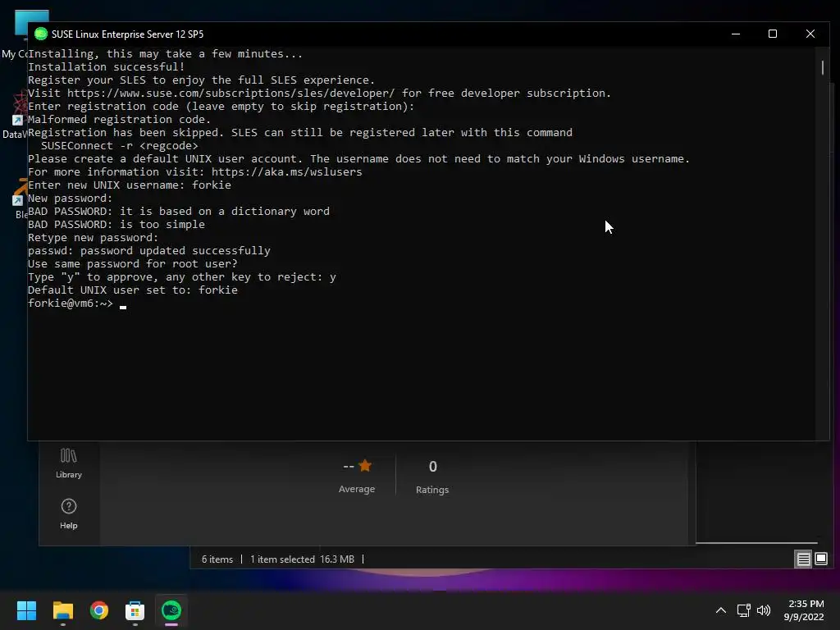Open Microsoft Store from the taskbar
This screenshot has width=840, height=630.
click(135, 610)
